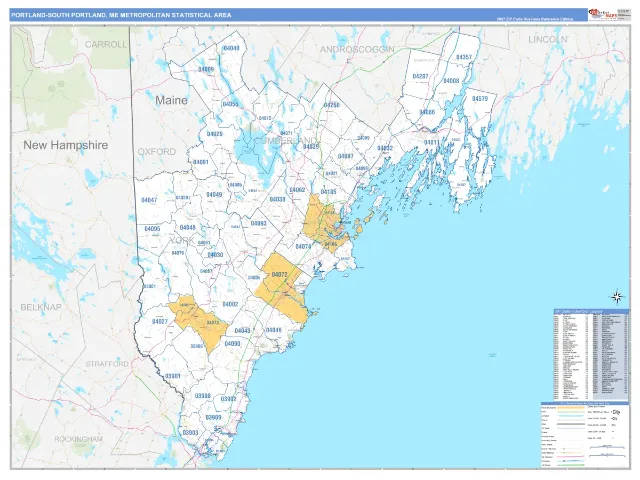The width and height of the screenshot is (640, 480).
Task: Click the "STRAFFORD" county label
Action: tap(107, 364)
